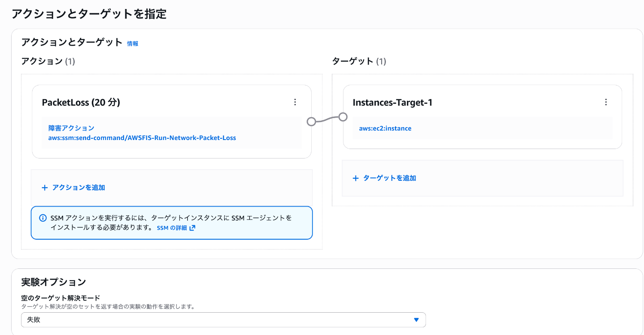The width and height of the screenshot is (644, 335).
Task: Click the blue arrow of the 失敗 dropdown
Action: tap(416, 320)
